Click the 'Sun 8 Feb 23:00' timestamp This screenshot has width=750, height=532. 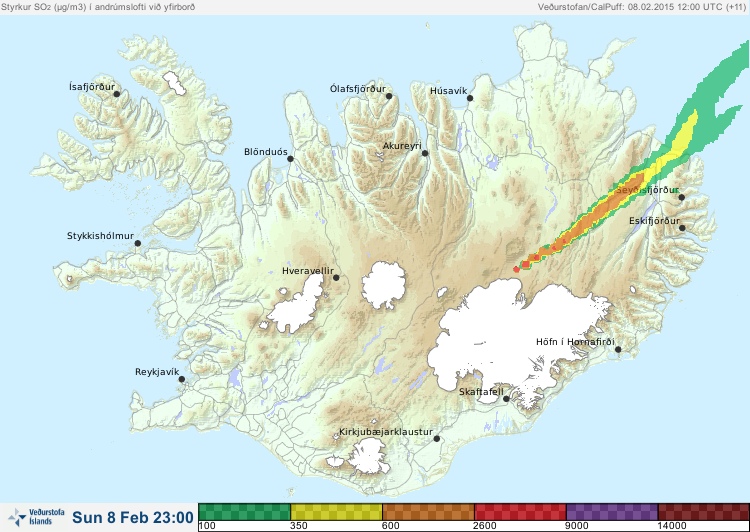click(x=133, y=517)
